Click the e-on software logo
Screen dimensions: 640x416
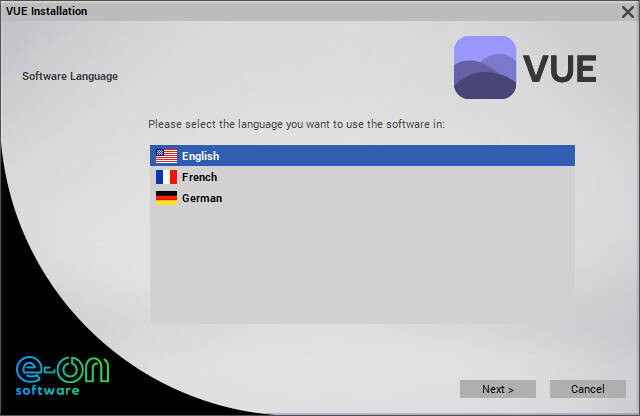click(x=62, y=375)
